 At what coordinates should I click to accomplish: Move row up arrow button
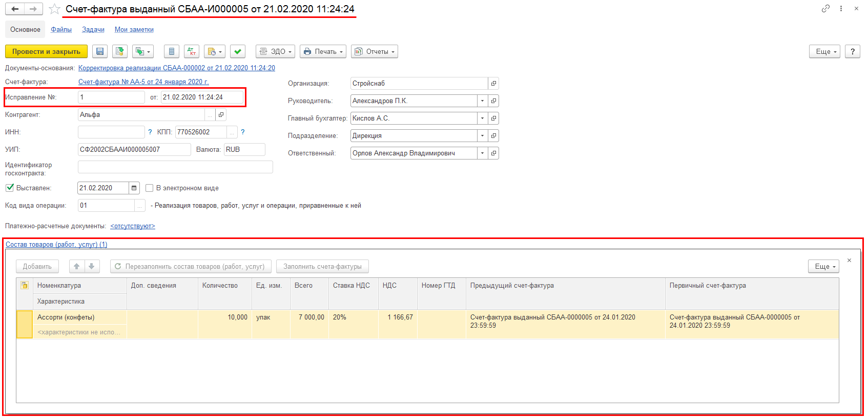[76, 266]
